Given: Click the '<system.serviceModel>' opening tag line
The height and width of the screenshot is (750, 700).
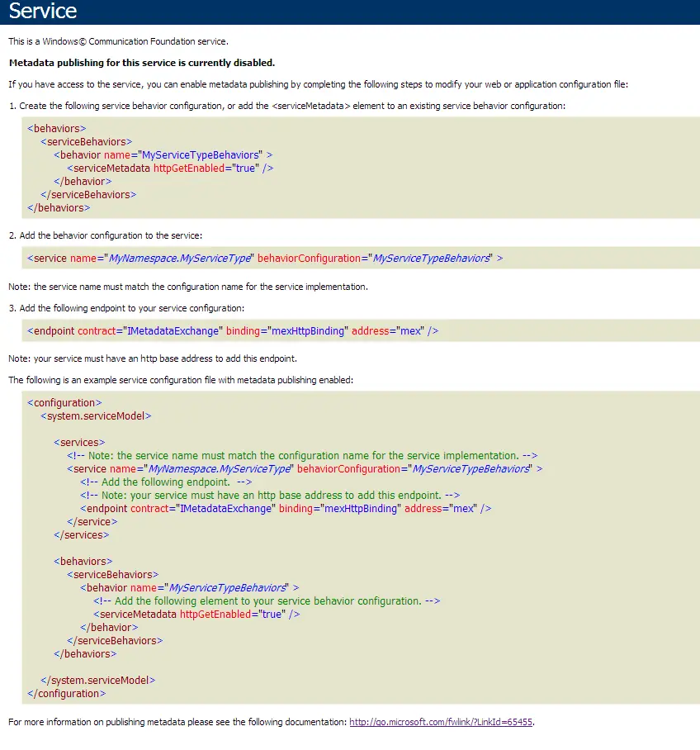Looking at the screenshot, I should point(96,416).
